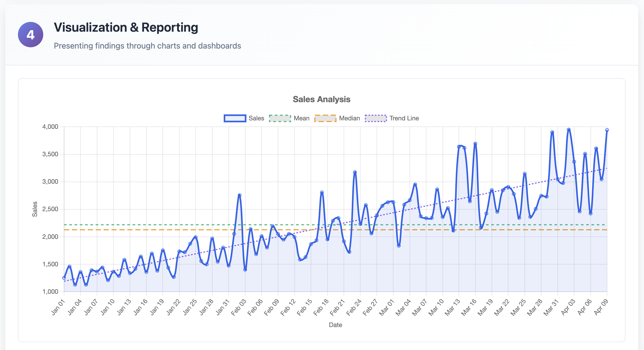This screenshot has height=350, width=644.
Task: Click the step 4 numbered badge
Action: click(x=30, y=34)
